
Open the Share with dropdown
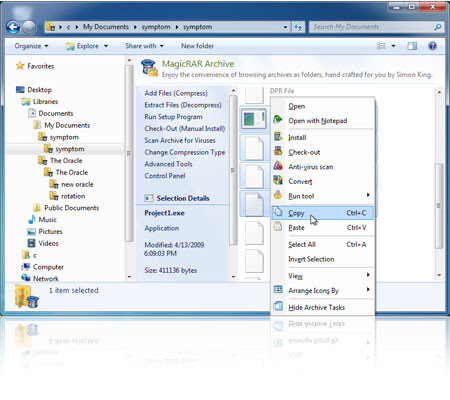(144, 46)
